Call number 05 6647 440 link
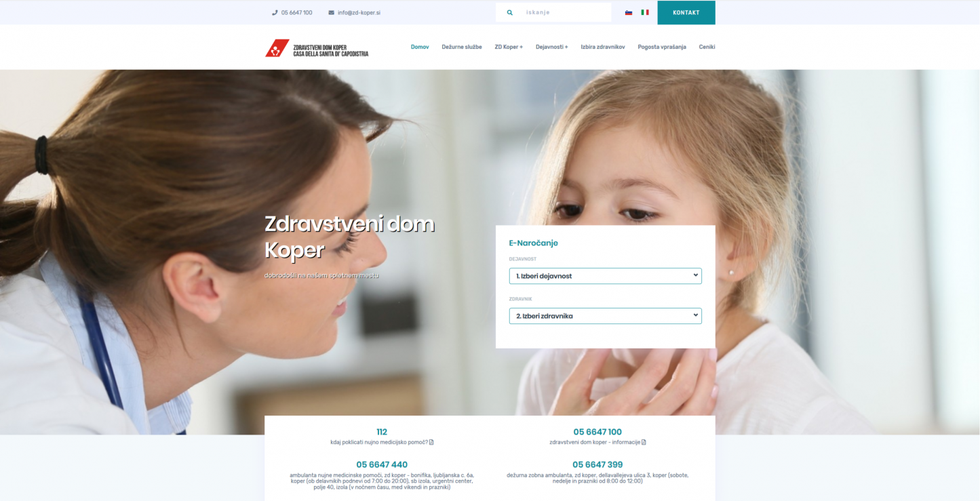 (382, 464)
